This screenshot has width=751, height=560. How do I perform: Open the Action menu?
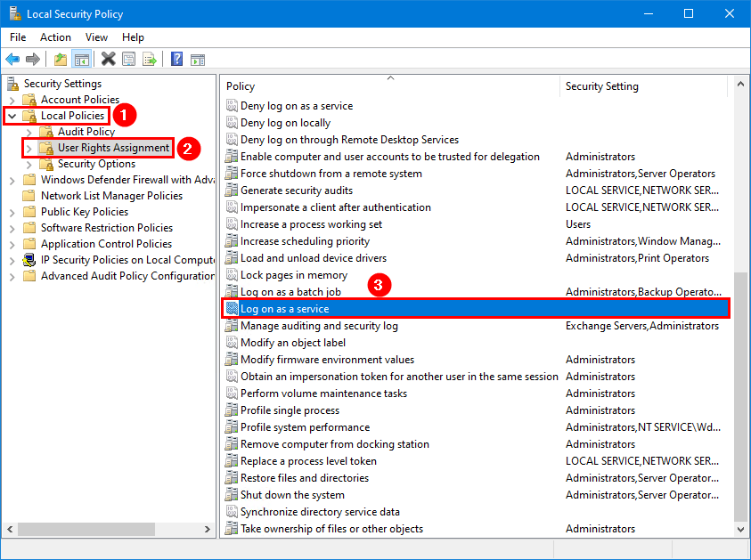[55, 37]
